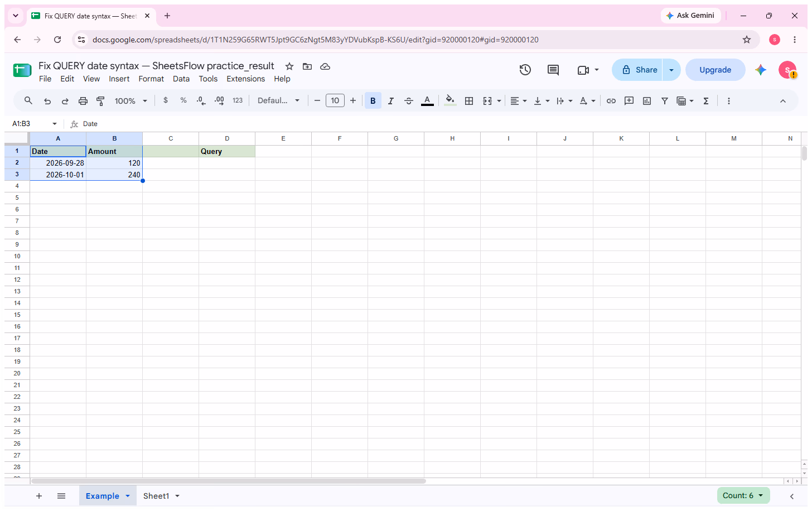This screenshot has width=812, height=511.
Task: Activate the paint format roller tool
Action: tap(101, 101)
